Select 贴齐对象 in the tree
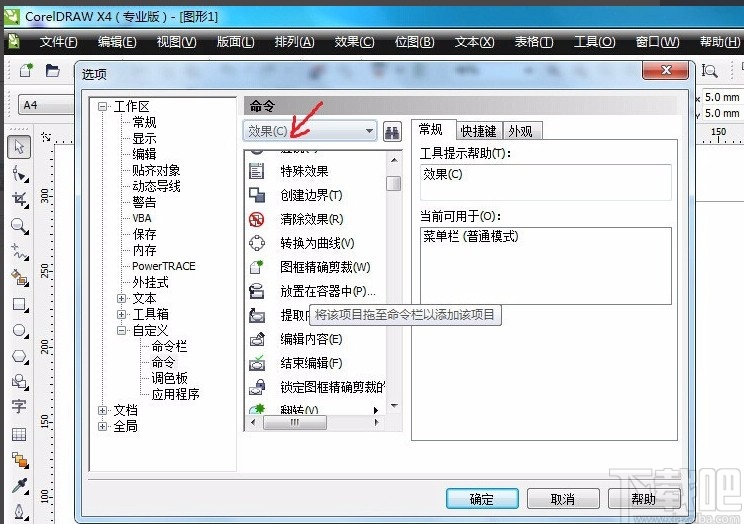 tap(156, 170)
